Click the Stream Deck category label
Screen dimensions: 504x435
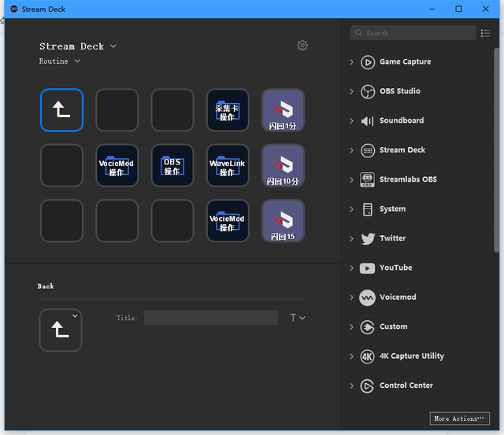tap(402, 150)
